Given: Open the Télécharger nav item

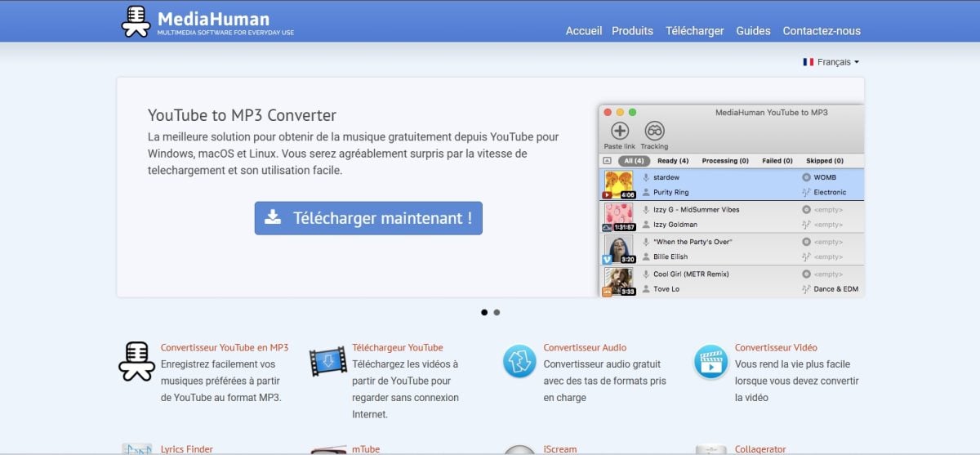Looking at the screenshot, I should click(695, 31).
